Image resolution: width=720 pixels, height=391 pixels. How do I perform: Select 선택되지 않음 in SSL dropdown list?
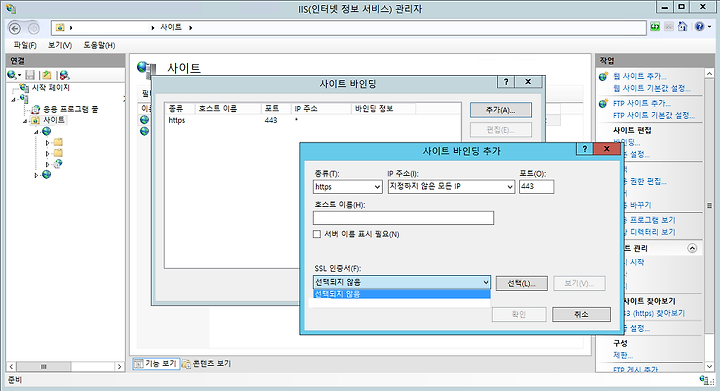[x=402, y=294]
